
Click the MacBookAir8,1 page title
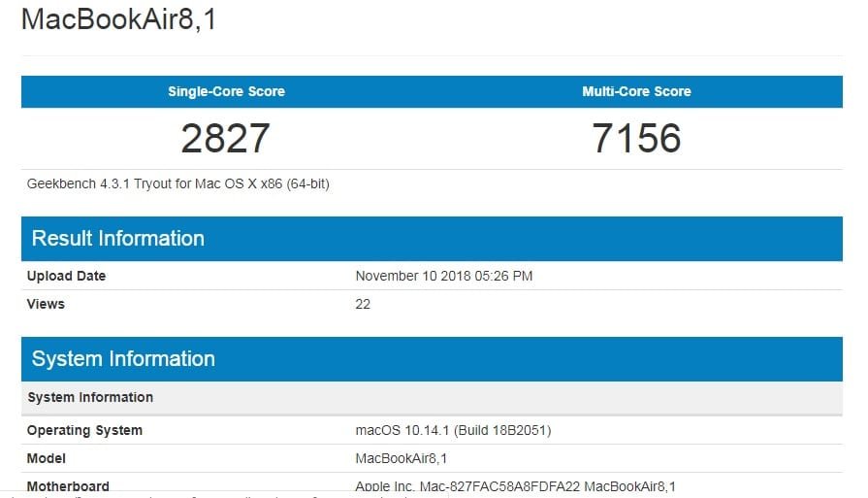118,19
